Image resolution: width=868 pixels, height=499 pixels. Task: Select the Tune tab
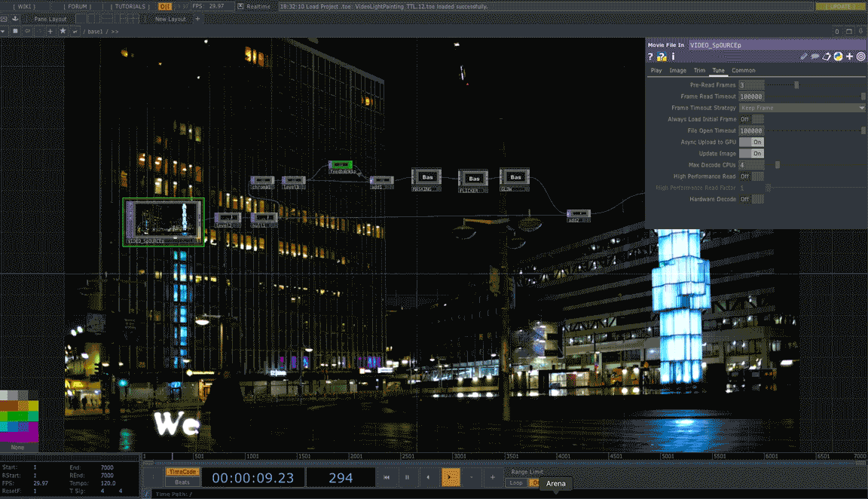[719, 70]
